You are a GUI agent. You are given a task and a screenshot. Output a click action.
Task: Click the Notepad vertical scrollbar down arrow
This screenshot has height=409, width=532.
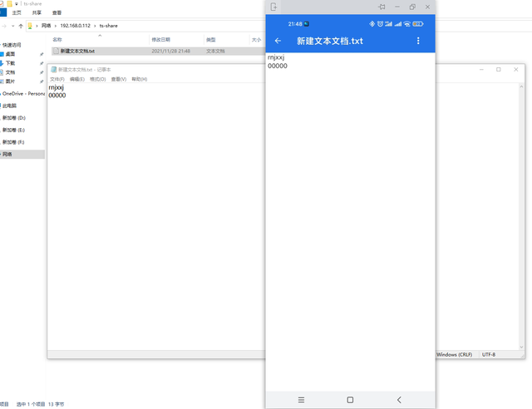(x=521, y=347)
